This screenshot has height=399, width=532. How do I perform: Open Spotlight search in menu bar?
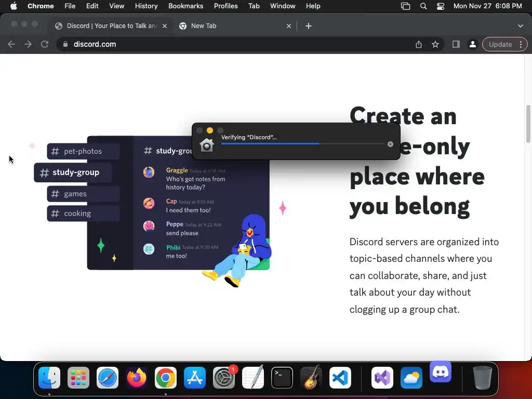[423, 6]
